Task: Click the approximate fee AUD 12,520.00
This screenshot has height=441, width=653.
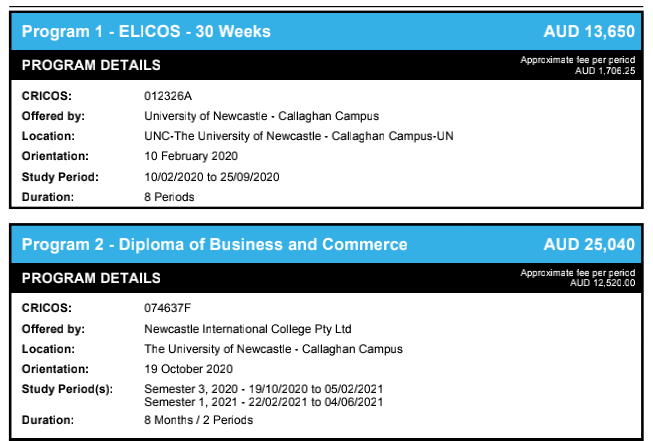Action: pos(603,283)
